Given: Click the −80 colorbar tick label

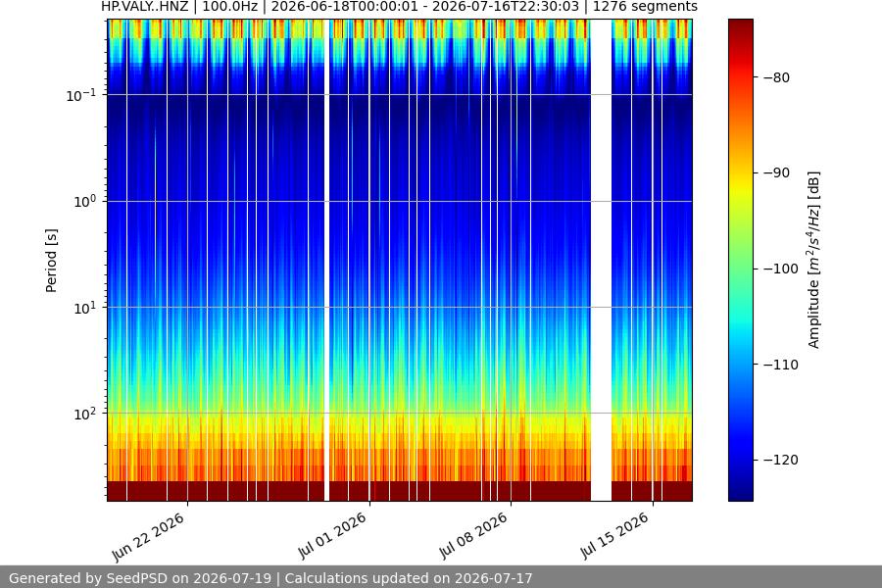Looking at the screenshot, I should coord(776,77).
